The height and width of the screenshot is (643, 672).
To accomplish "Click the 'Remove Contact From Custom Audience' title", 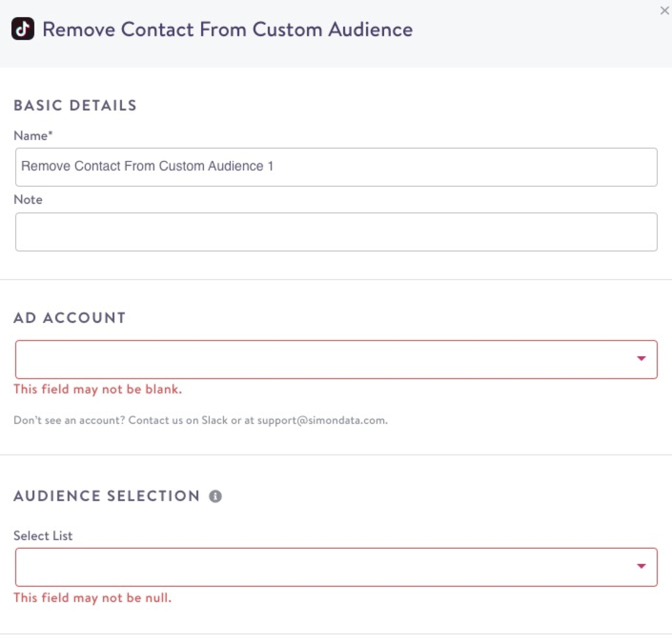I will (x=228, y=30).
